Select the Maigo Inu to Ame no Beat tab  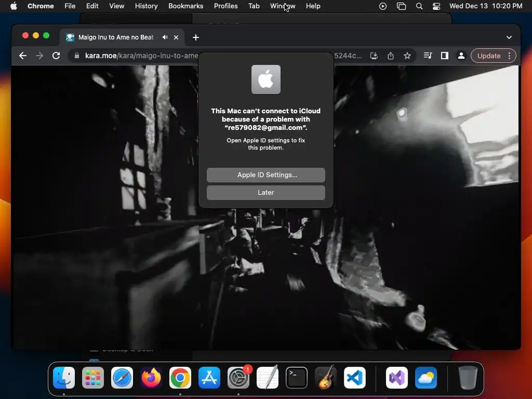pos(122,37)
